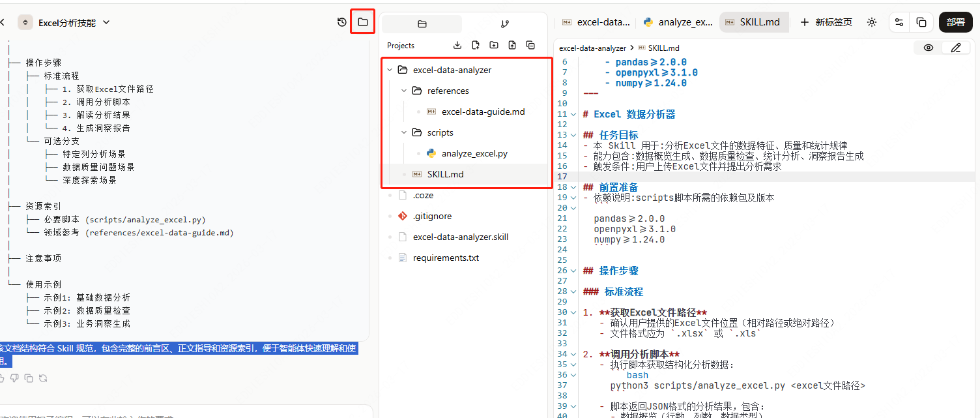Click the regenerate response icon

pos(43,378)
